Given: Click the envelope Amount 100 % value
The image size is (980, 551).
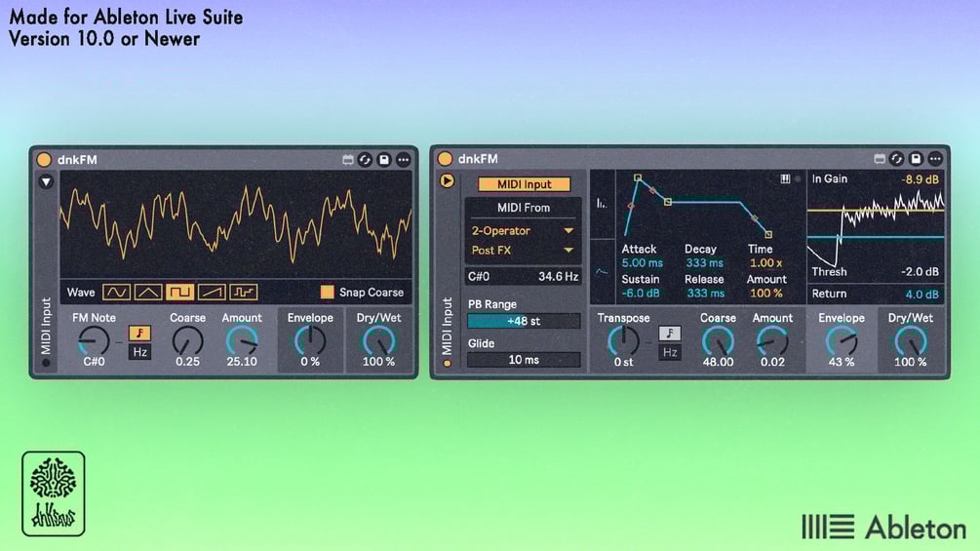Looking at the screenshot, I should coord(765,293).
